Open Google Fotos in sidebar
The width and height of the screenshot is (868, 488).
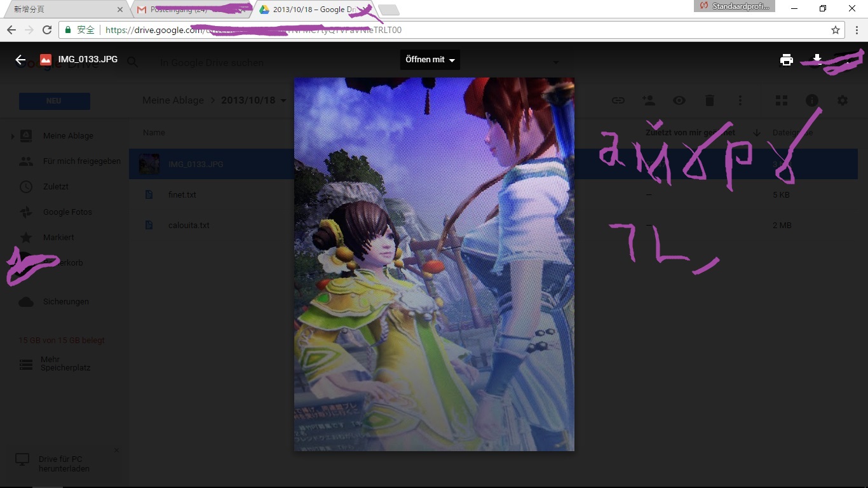point(67,212)
